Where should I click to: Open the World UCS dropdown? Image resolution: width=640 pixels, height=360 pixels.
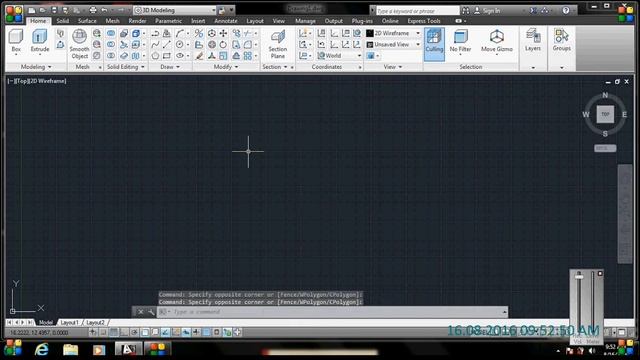340,56
